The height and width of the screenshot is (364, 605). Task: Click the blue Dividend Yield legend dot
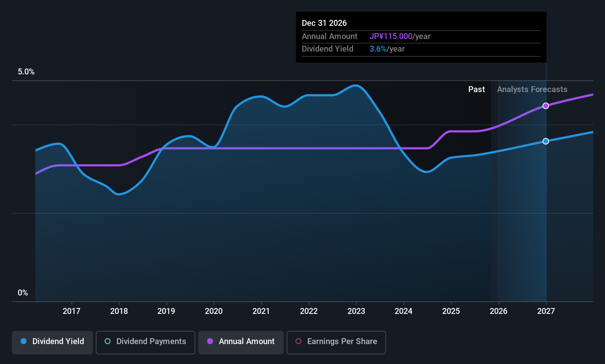tap(24, 341)
